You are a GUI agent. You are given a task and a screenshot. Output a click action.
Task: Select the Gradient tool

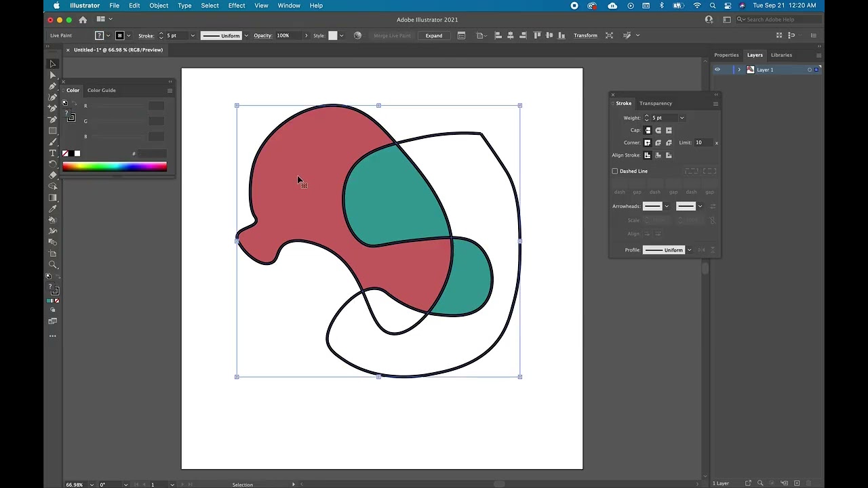click(53, 197)
